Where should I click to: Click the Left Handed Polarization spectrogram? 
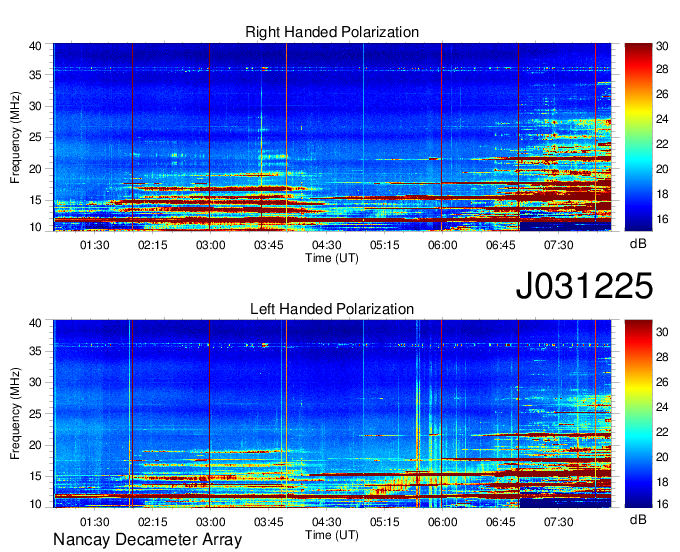332,414
